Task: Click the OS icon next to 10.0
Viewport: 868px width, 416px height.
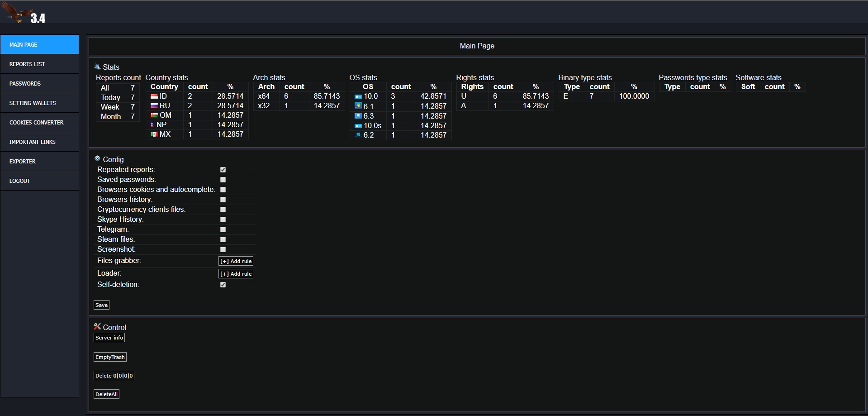Action: pos(358,96)
